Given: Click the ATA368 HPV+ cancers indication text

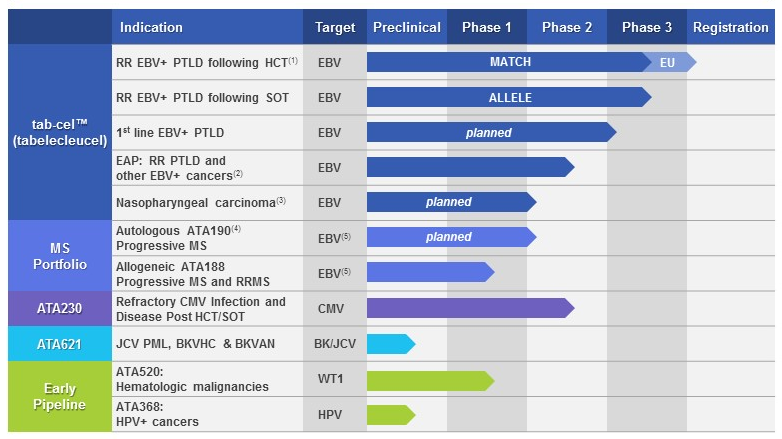Looking at the screenshot, I should 157,414.
